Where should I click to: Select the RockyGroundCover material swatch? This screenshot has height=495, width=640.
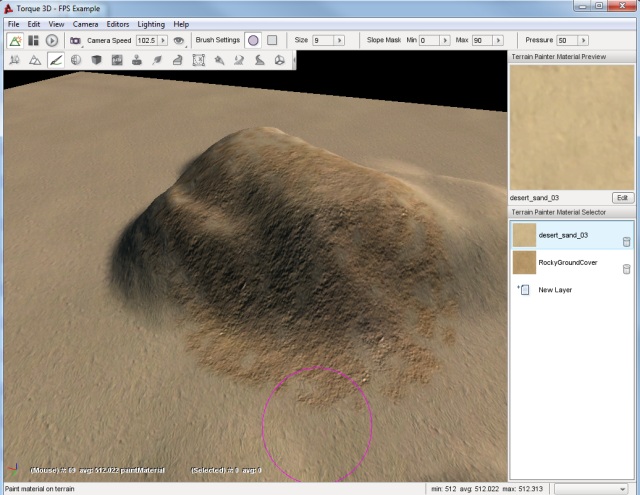pos(523,262)
